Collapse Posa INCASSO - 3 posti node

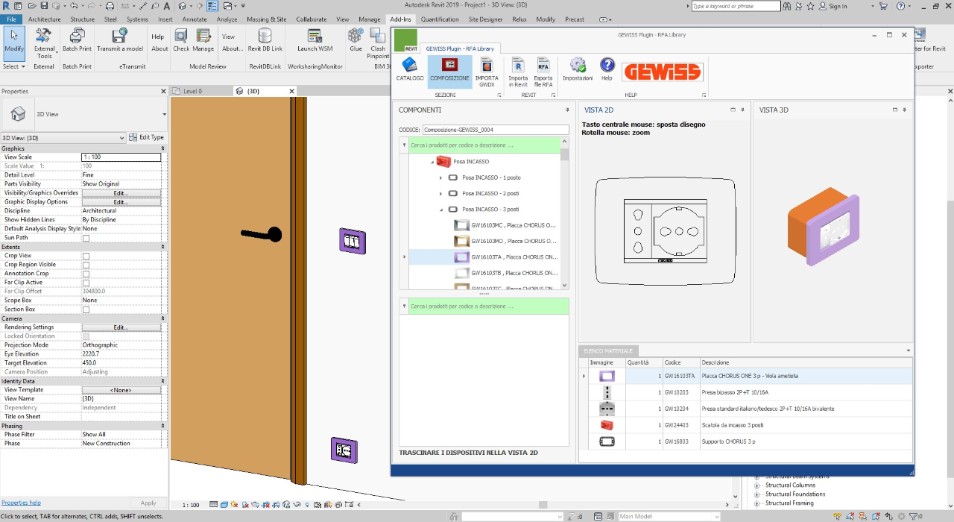point(441,209)
